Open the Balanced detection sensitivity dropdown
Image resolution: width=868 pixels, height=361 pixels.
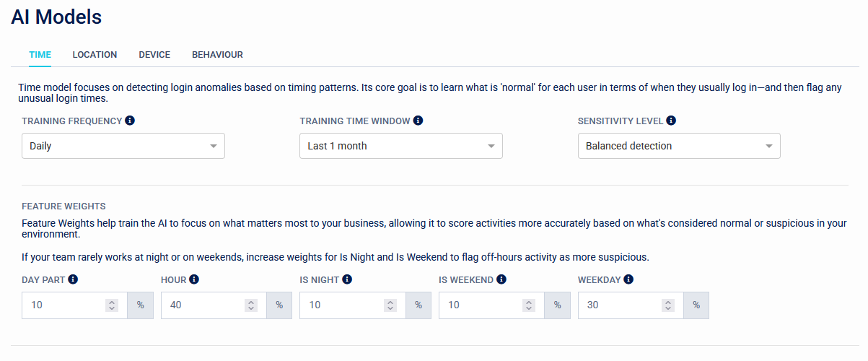[679, 146]
